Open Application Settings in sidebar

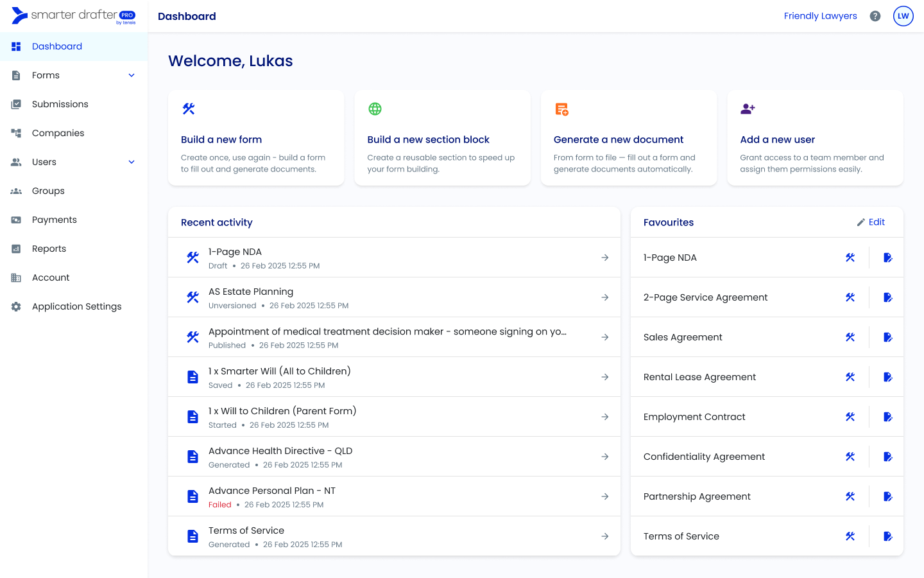[x=76, y=306]
